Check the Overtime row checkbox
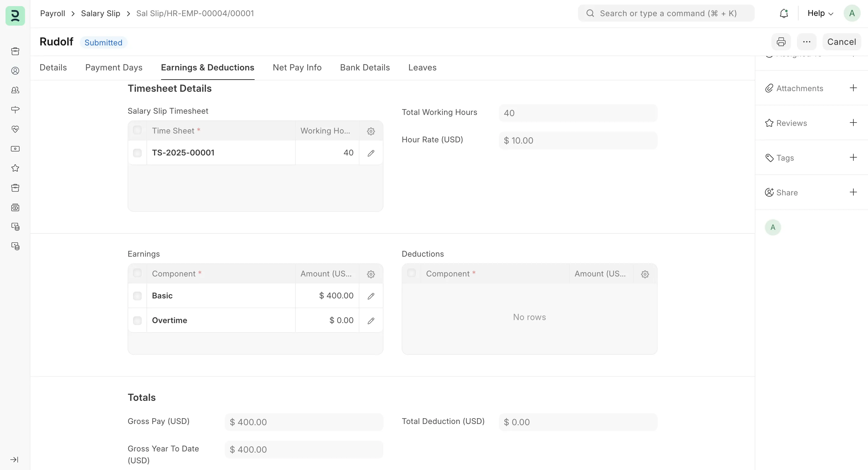Viewport: 868px width, 470px height. [137, 320]
